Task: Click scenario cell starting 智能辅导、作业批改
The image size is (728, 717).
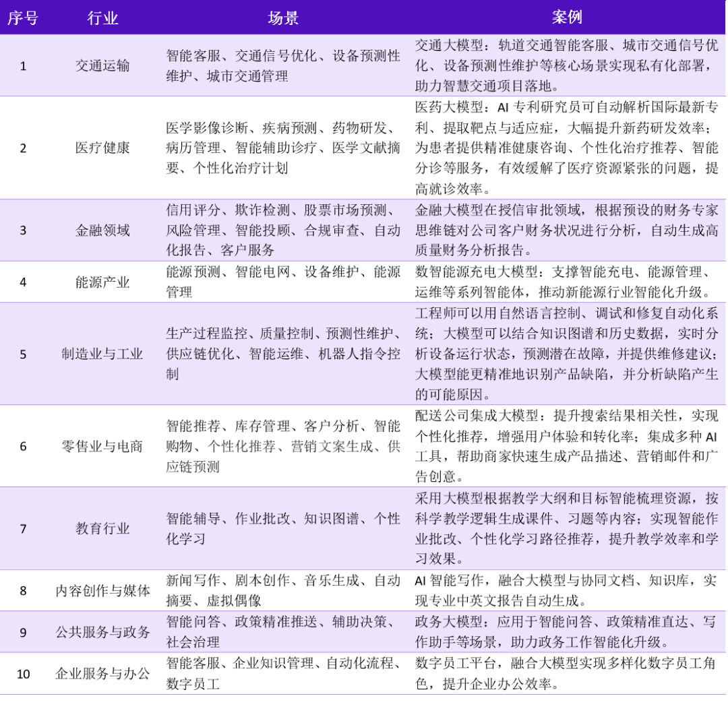Action: point(283,528)
